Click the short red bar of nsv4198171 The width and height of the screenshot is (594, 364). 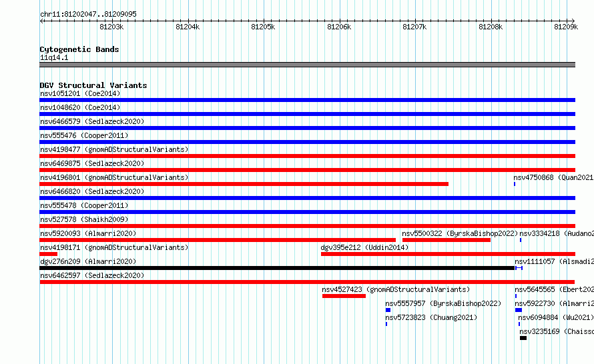click(x=48, y=254)
